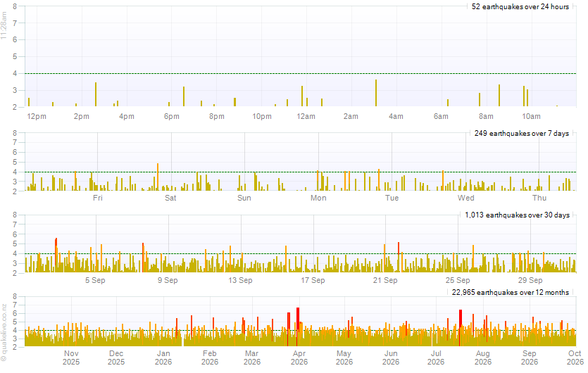Image resolution: width=588 pixels, height=373 pixels.
Task: Click the '12am' axis label
Action: click(306, 117)
